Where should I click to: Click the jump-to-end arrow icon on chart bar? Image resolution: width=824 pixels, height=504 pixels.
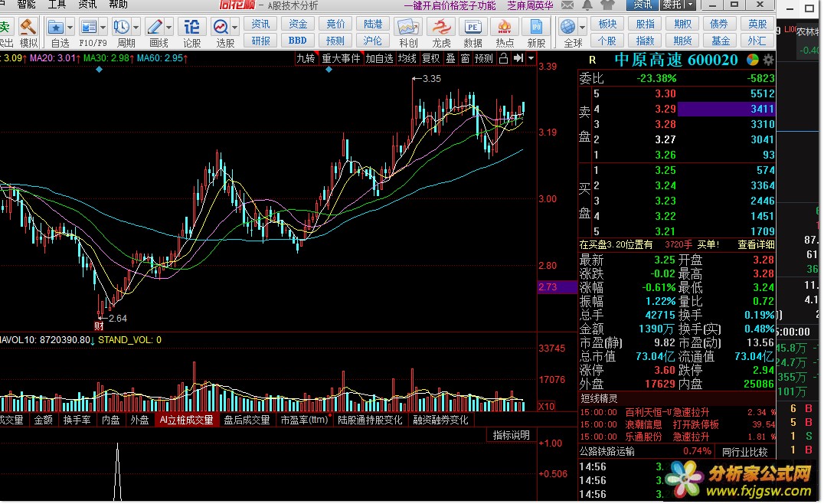[x=518, y=58]
